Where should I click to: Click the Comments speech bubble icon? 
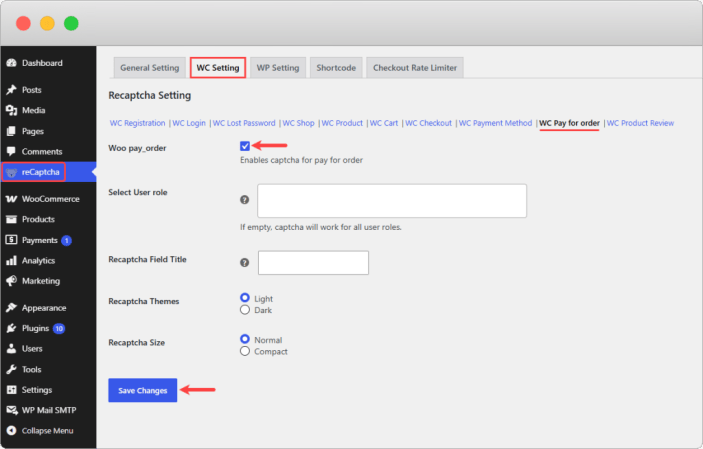(11, 151)
